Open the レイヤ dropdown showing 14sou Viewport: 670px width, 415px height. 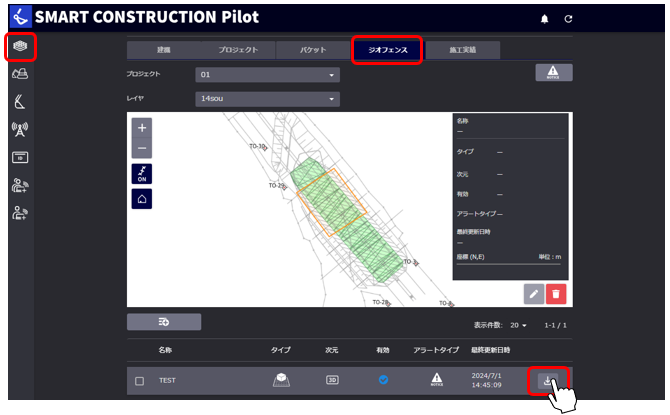pyautogui.click(x=267, y=98)
